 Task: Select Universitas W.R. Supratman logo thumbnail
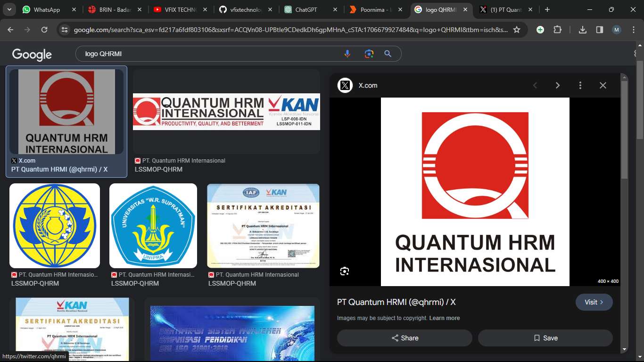153,226
